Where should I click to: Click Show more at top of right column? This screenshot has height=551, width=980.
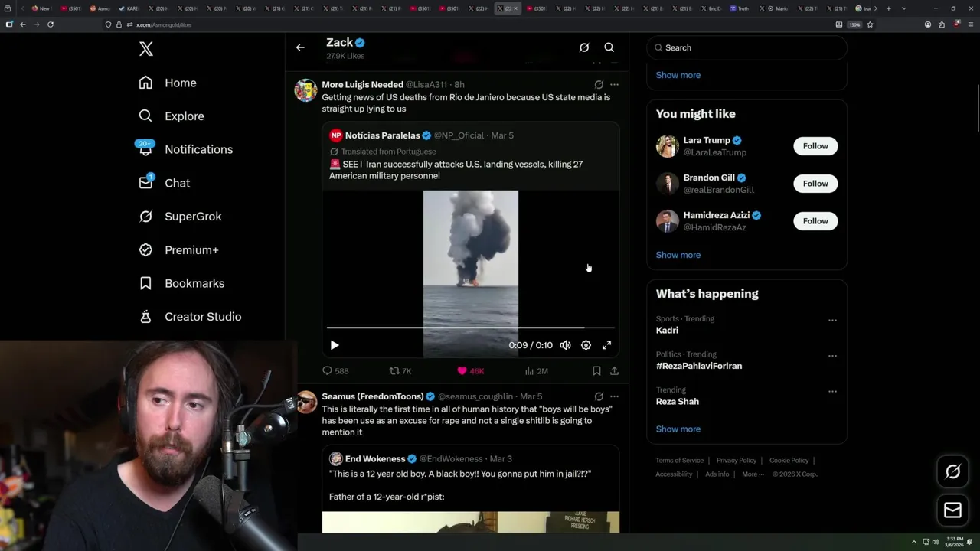click(678, 75)
